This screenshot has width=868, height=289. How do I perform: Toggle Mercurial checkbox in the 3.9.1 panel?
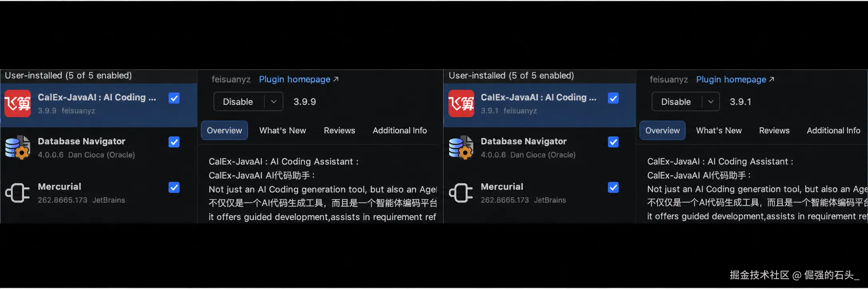(x=613, y=188)
